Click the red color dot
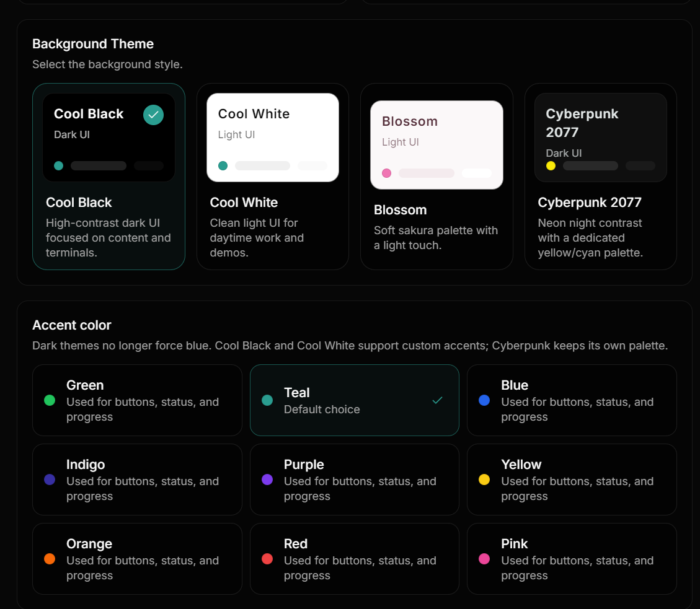 (267, 559)
